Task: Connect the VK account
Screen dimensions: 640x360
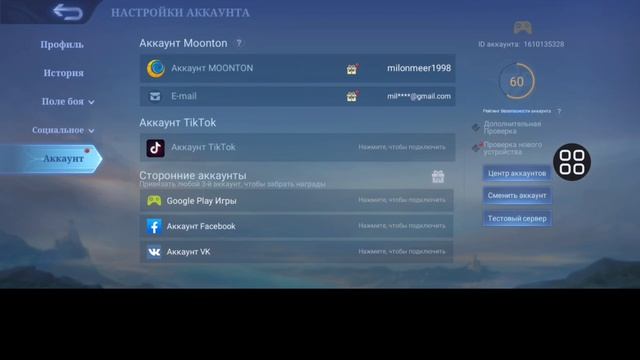Action: click(297, 252)
